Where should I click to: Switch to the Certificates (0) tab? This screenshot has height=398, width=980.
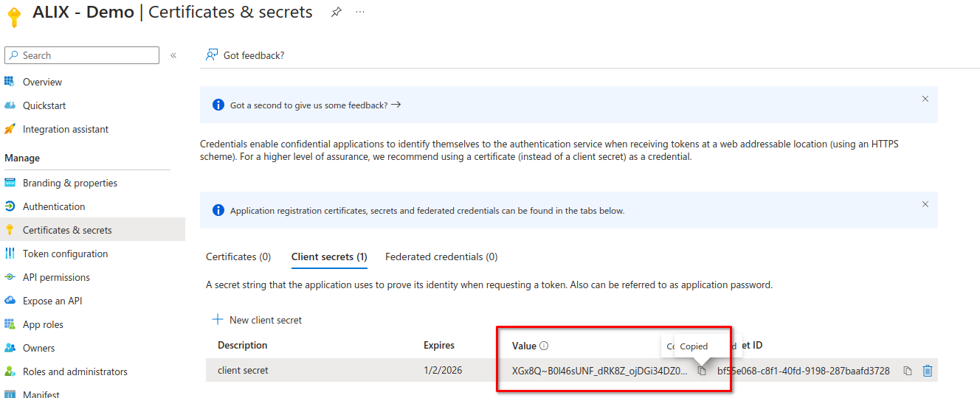click(x=238, y=256)
